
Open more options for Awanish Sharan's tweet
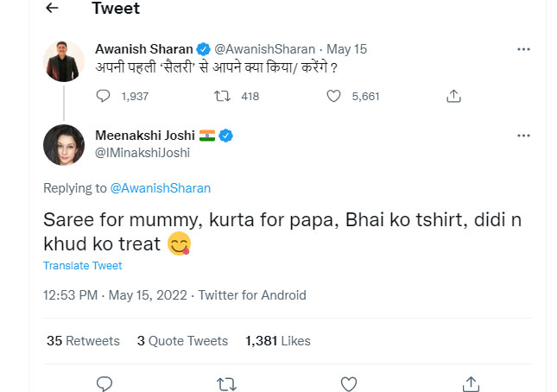[x=523, y=50]
